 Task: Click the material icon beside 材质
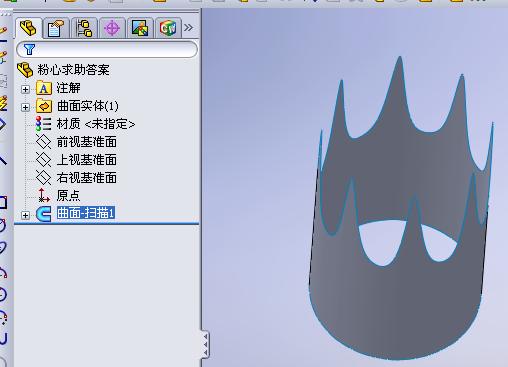point(44,124)
